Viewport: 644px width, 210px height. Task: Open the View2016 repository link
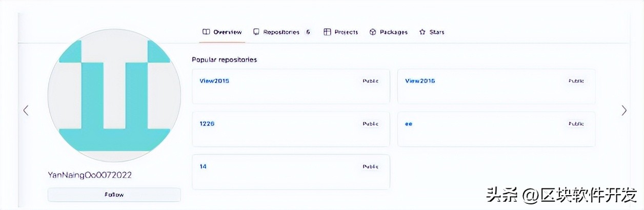click(x=420, y=81)
